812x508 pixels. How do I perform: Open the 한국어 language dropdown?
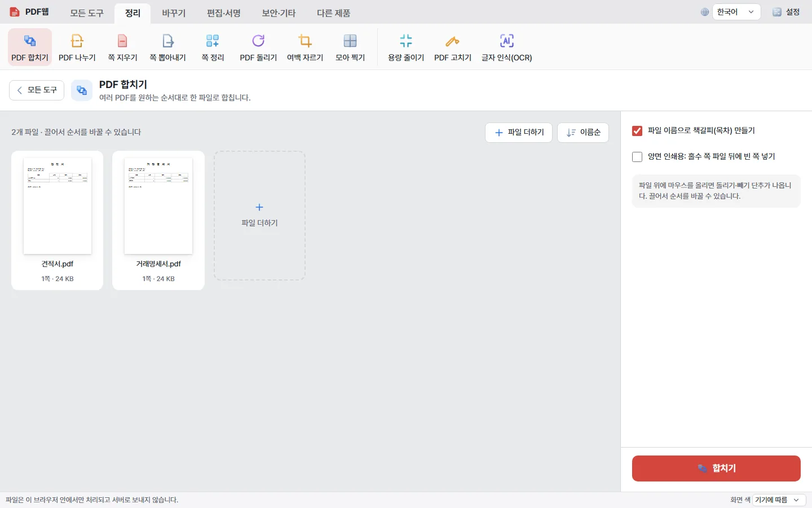[x=736, y=12]
